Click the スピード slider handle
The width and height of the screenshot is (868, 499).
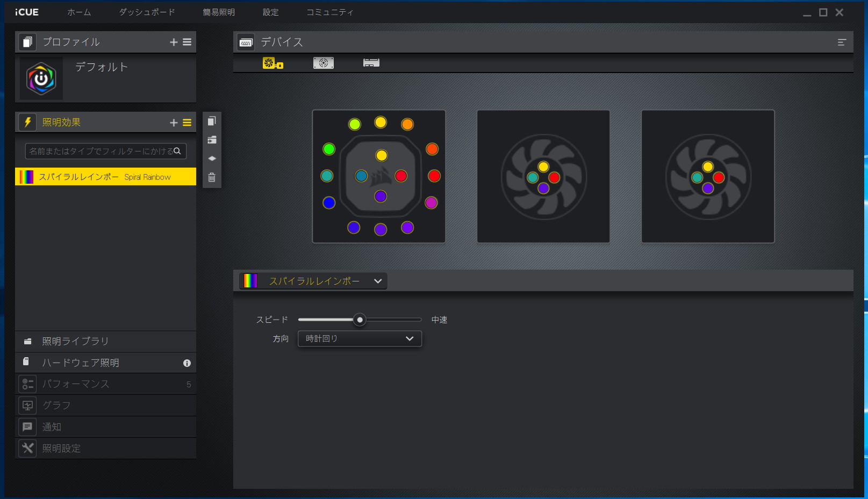coord(360,320)
